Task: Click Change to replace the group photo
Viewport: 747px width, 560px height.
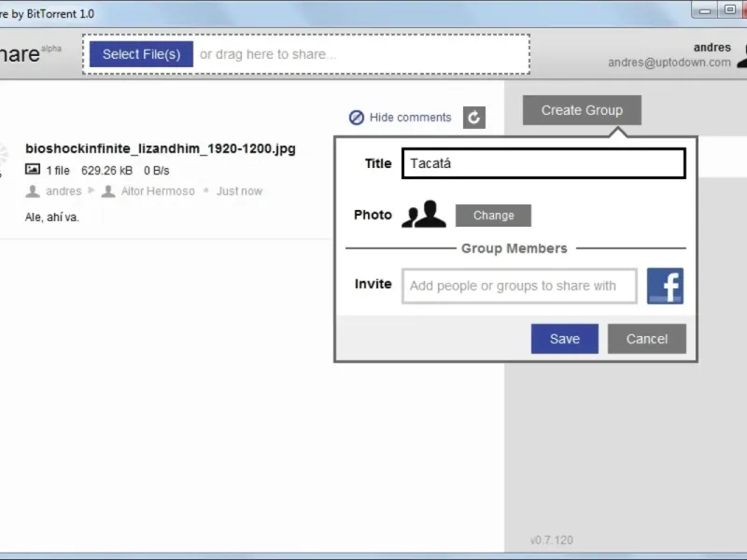Action: (x=493, y=216)
